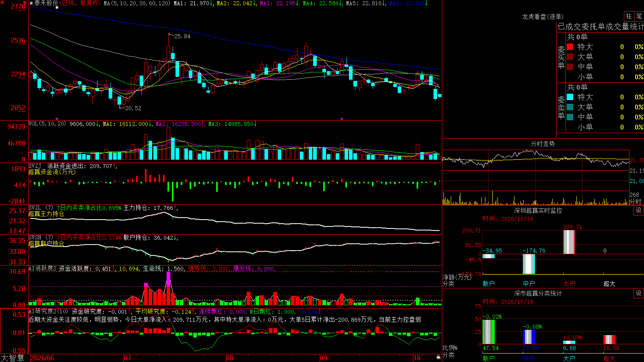Click the 分时走势 panel title
The width and height of the screenshot is (644, 362).
[543, 144]
